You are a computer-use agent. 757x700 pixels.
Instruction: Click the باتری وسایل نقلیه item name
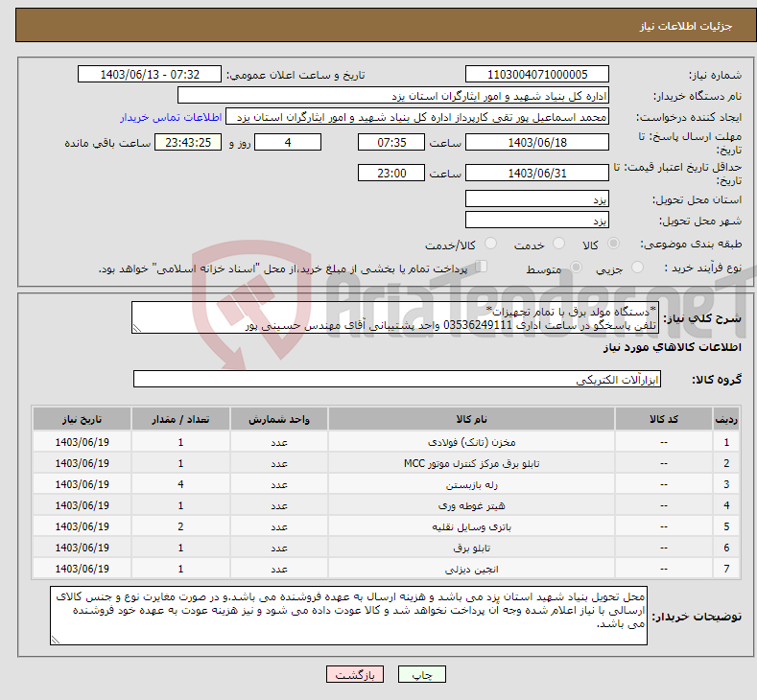click(x=472, y=526)
